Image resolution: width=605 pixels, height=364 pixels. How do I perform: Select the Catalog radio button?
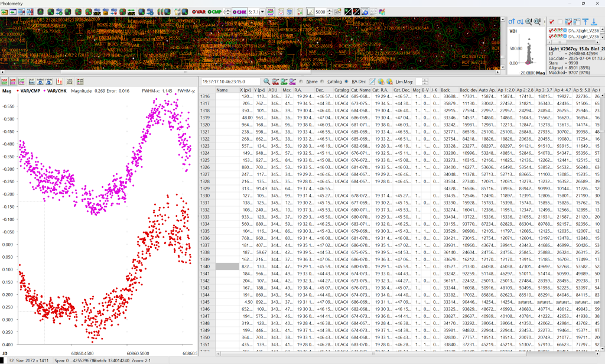tap(322, 82)
